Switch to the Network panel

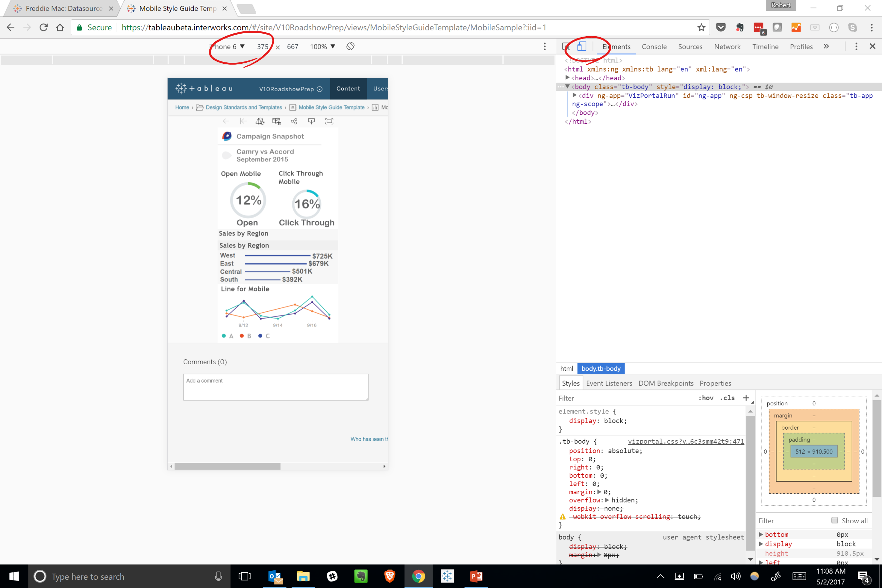tap(727, 46)
